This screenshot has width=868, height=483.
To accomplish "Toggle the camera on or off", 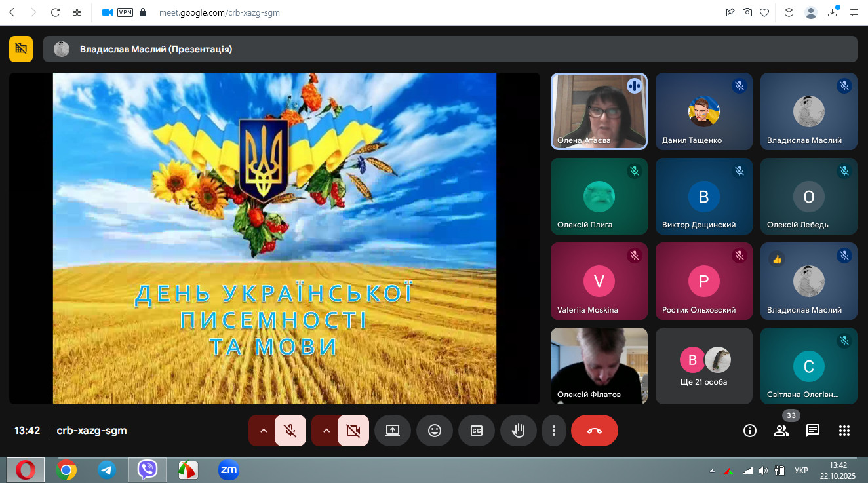I will pyautogui.click(x=353, y=431).
